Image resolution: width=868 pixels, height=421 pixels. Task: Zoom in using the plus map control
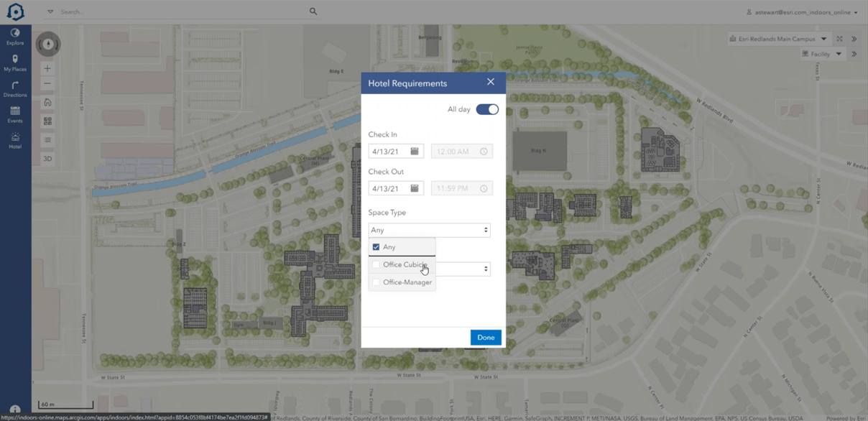pyautogui.click(x=47, y=68)
